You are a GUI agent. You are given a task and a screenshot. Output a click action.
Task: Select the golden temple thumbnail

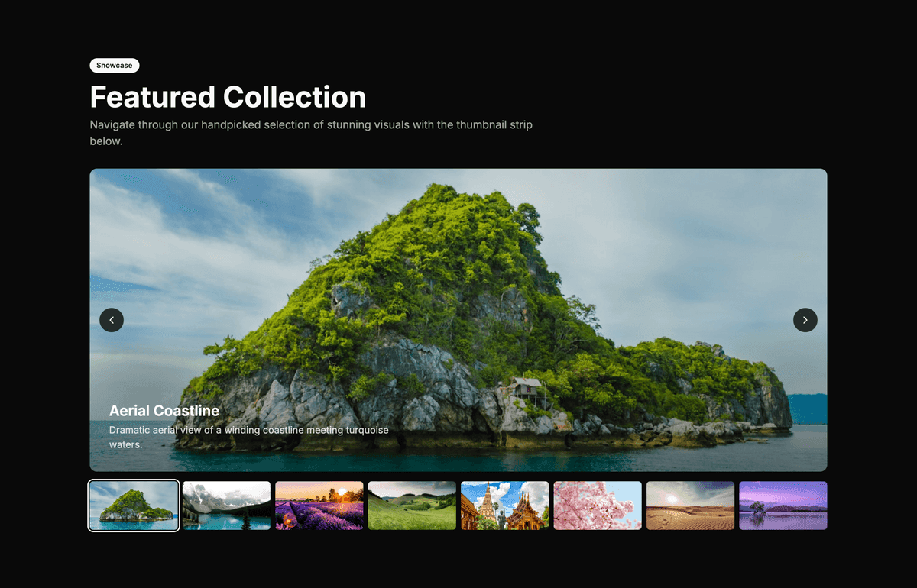click(504, 505)
